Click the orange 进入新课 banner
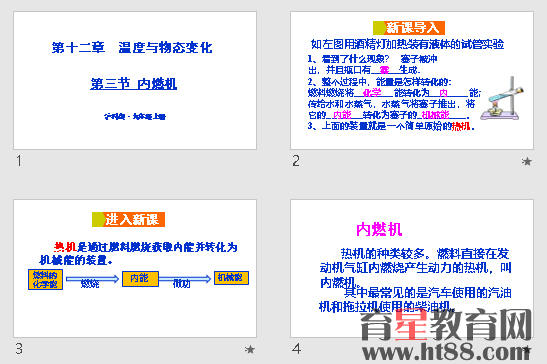This screenshot has width=547, height=364. click(128, 220)
